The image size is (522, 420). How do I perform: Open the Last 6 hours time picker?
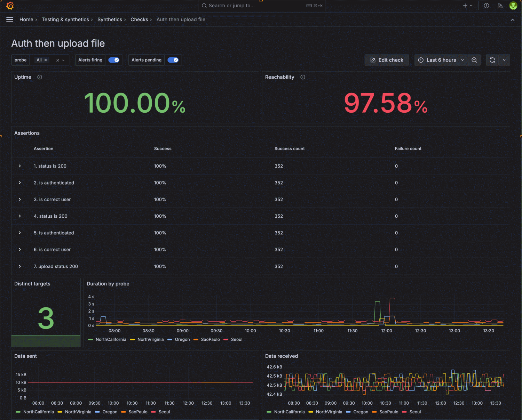[440, 60]
